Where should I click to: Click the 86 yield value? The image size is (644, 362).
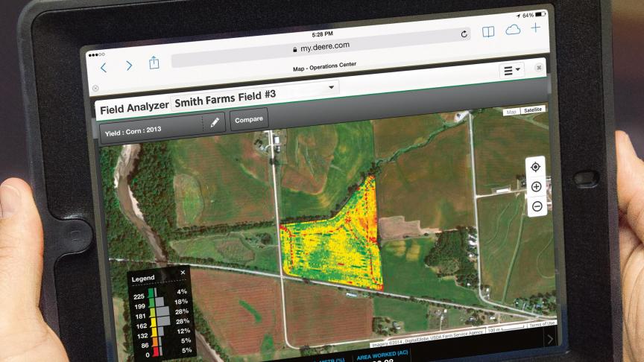coord(145,346)
